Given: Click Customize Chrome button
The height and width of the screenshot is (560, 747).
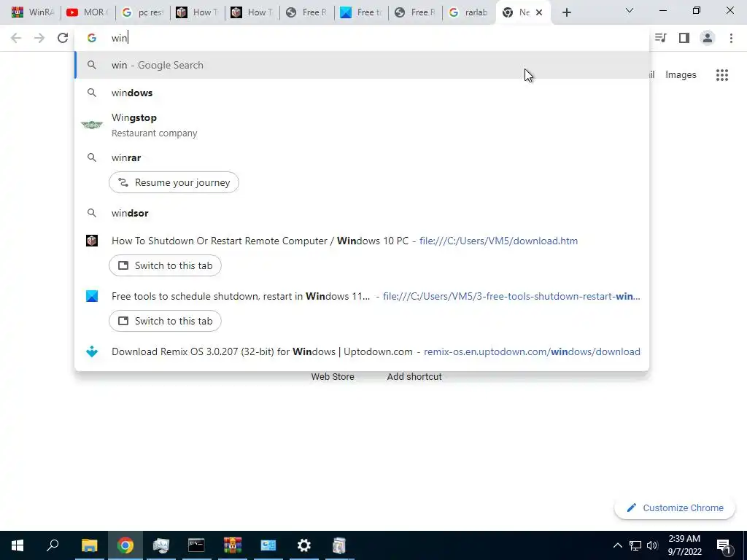Looking at the screenshot, I should [675, 508].
